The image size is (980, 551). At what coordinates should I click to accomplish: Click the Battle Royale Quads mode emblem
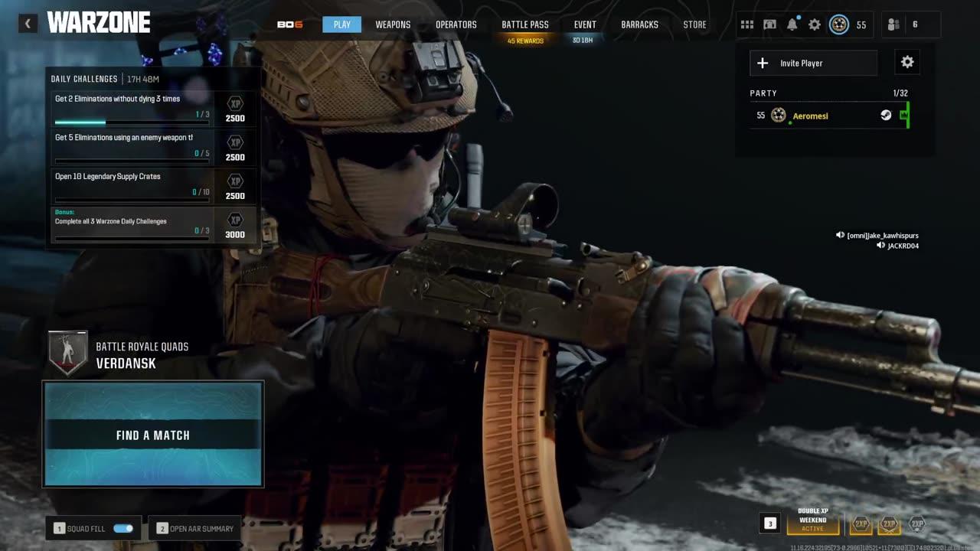(68, 353)
